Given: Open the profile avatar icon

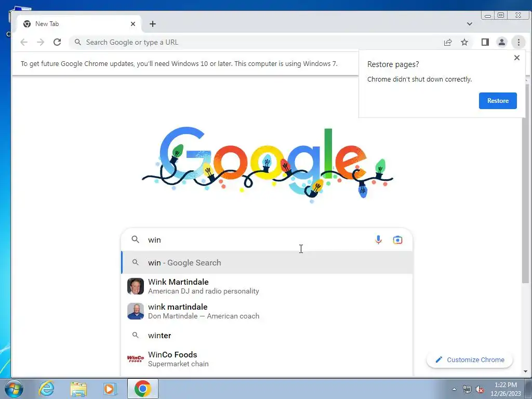Looking at the screenshot, I should 502,42.
